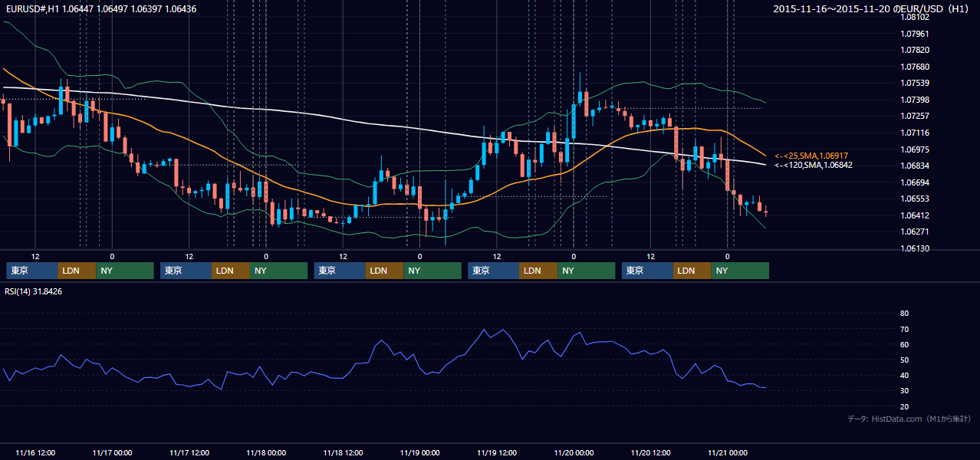This screenshot has width=980, height=460.
Task: Click price axis label 1.07257
Action: pos(914,116)
